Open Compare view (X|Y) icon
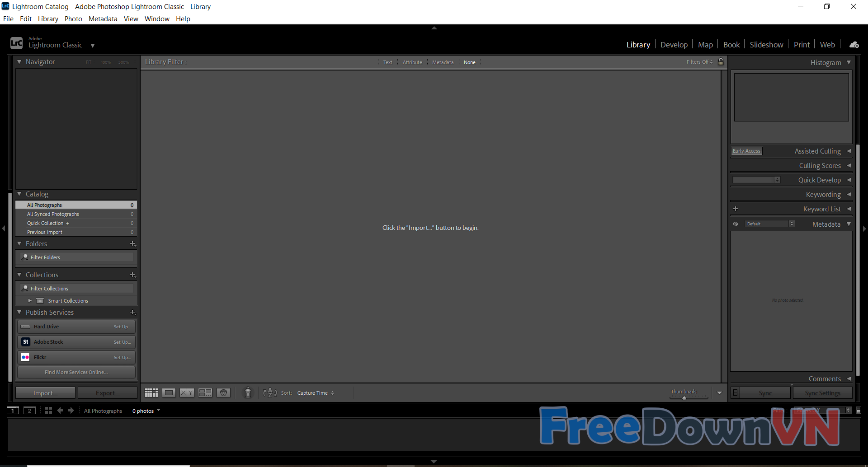Image resolution: width=868 pixels, height=467 pixels. [x=187, y=393]
